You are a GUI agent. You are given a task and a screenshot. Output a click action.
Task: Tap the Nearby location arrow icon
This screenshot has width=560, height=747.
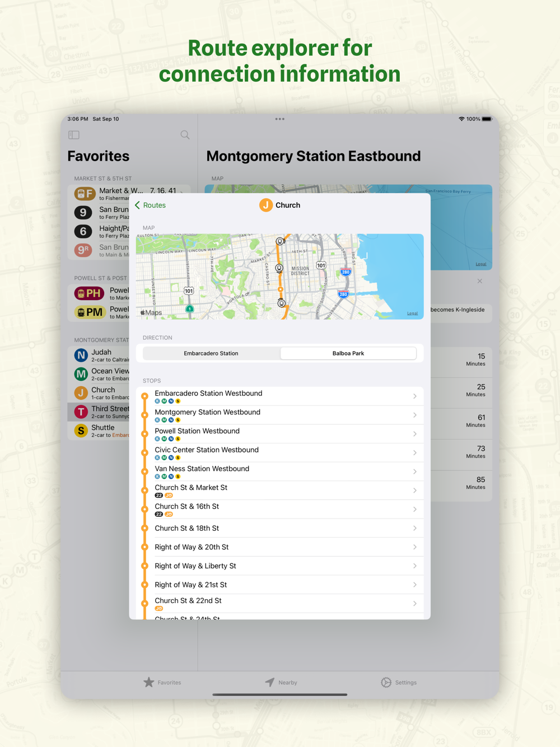click(x=269, y=682)
